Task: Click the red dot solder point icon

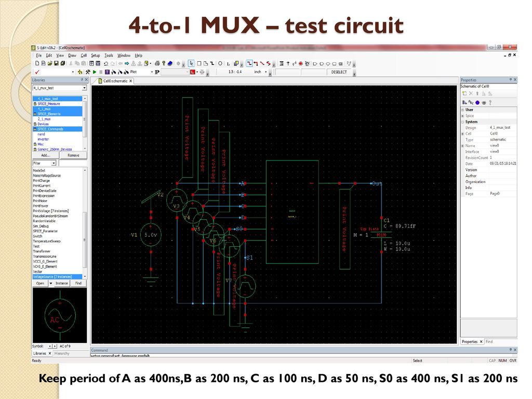Action: [x=301, y=63]
